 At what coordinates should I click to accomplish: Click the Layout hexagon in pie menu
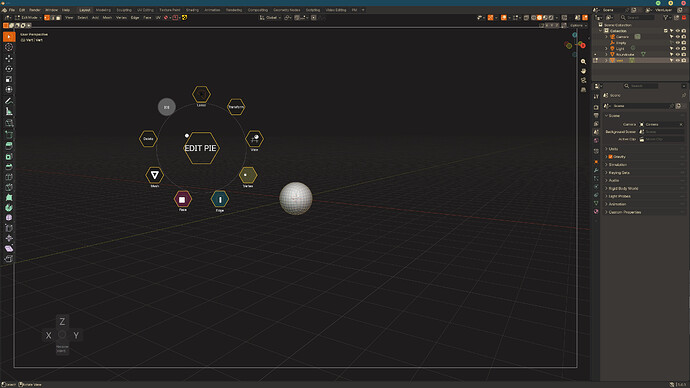(201, 94)
